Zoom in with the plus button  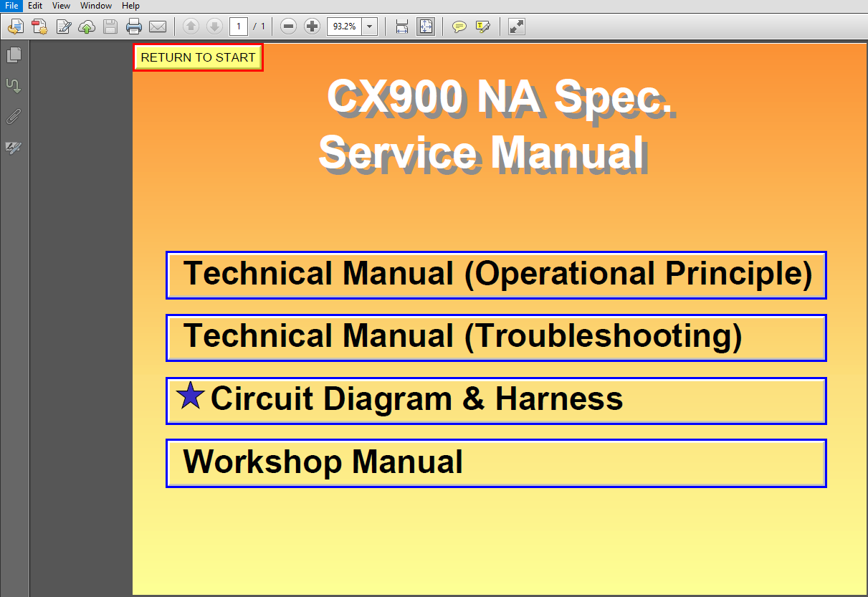coord(312,27)
